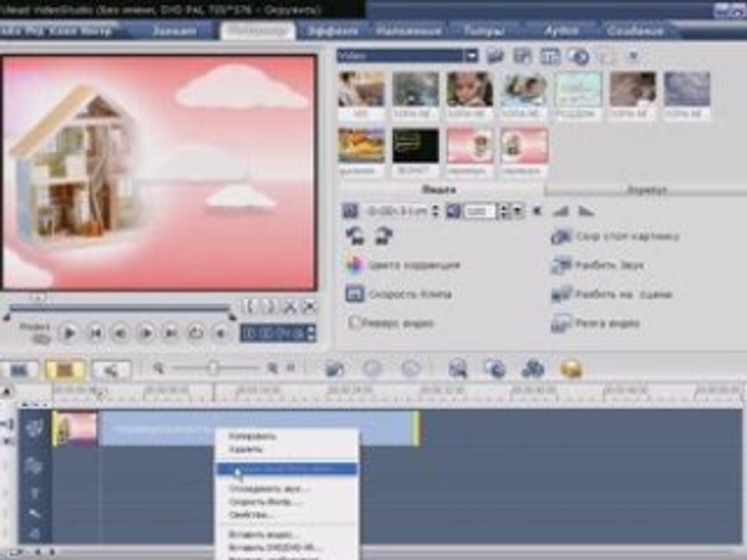Select the child face video thumbnail
Viewport: 747px width, 560px height.
(470, 89)
